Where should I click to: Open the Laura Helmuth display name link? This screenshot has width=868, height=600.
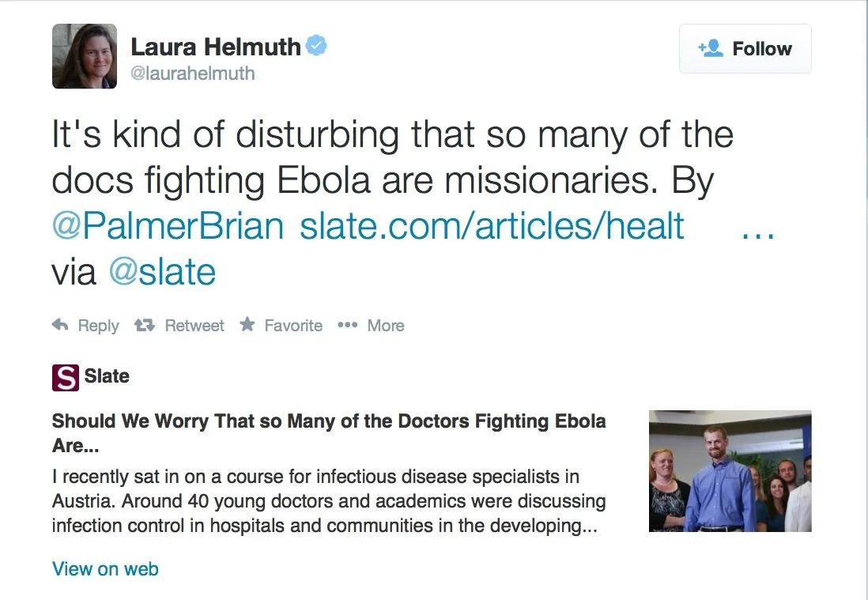(x=215, y=47)
